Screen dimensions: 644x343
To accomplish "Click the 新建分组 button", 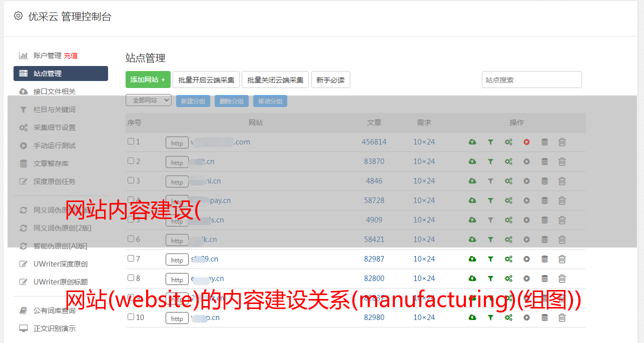I will [x=193, y=101].
